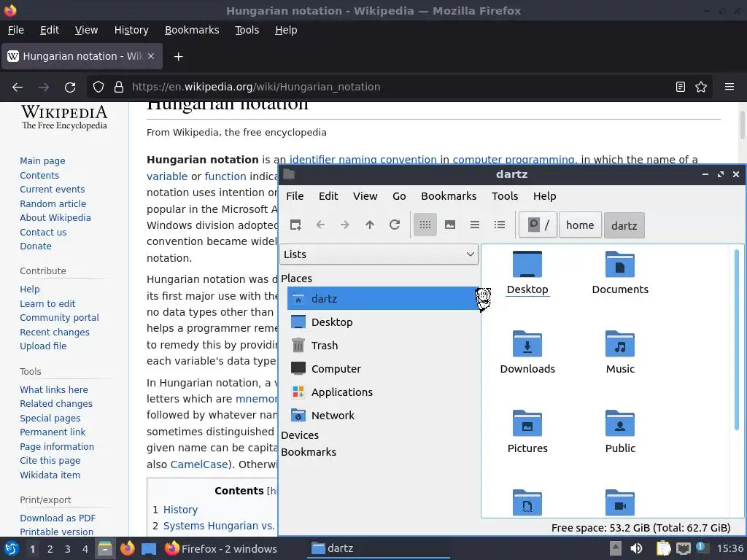Image resolution: width=747 pixels, height=560 pixels.
Task: Collapse the Places section header
Action: [296, 278]
